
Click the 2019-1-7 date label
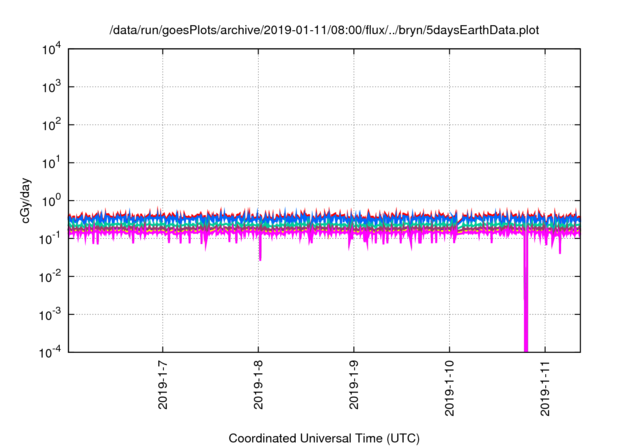(x=162, y=385)
